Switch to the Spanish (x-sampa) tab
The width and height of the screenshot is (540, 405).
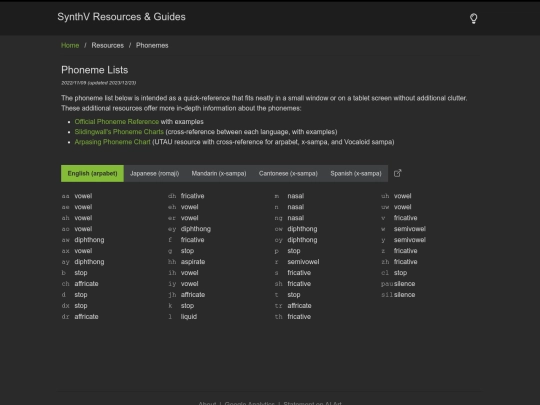click(356, 174)
